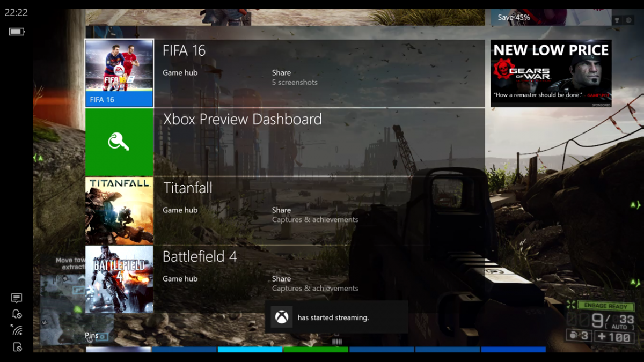Go to the Pins section
The width and height of the screenshot is (644, 362).
(92, 336)
